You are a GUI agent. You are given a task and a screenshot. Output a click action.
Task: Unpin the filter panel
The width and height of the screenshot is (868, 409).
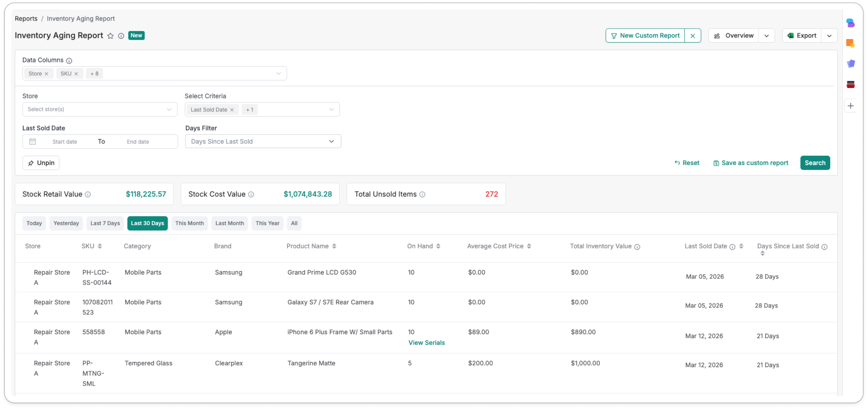(x=41, y=163)
